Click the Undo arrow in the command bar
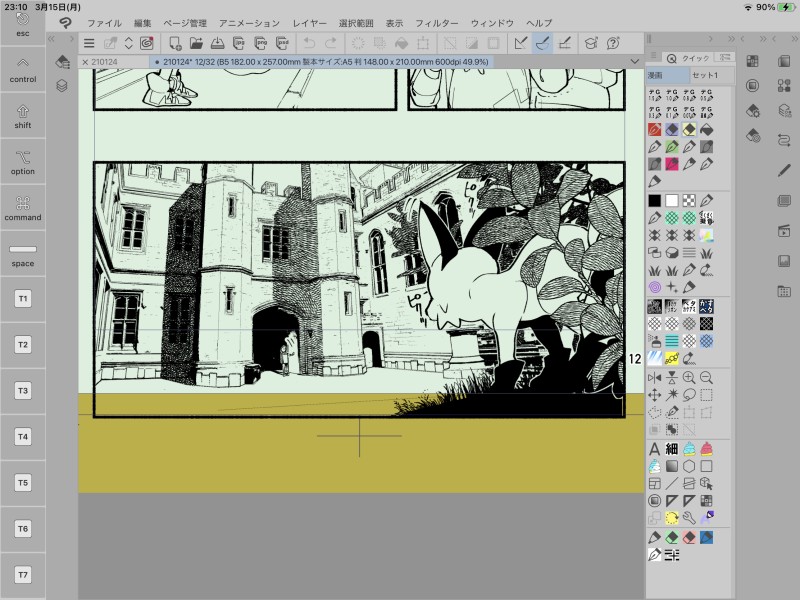Viewport: 800px width, 600px height. pos(309,43)
